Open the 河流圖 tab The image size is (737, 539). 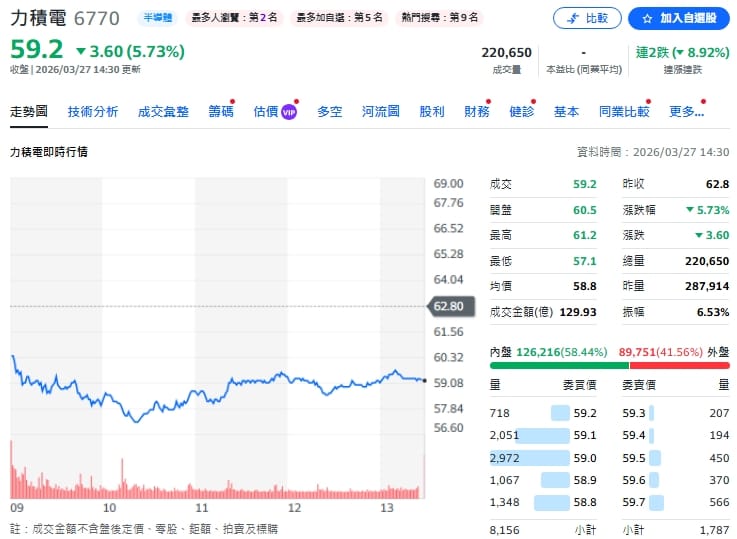[x=380, y=112]
